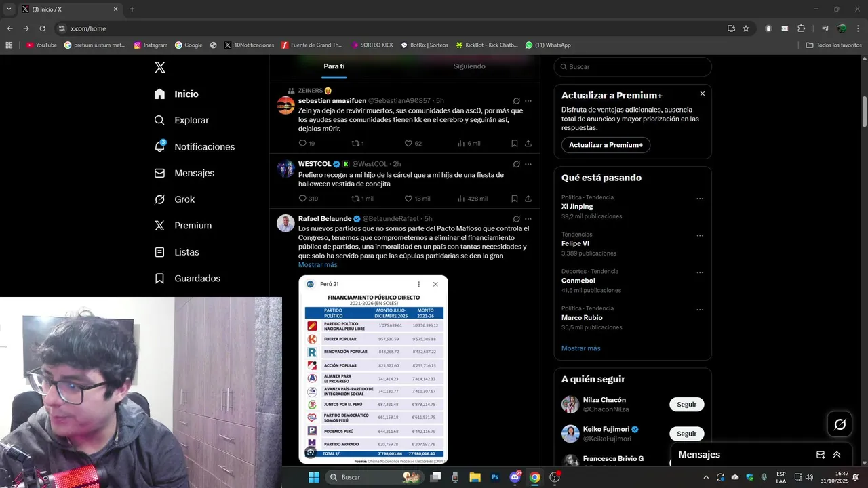Repost sebastian amasifuen's post
The image size is (868, 488).
click(x=357, y=144)
